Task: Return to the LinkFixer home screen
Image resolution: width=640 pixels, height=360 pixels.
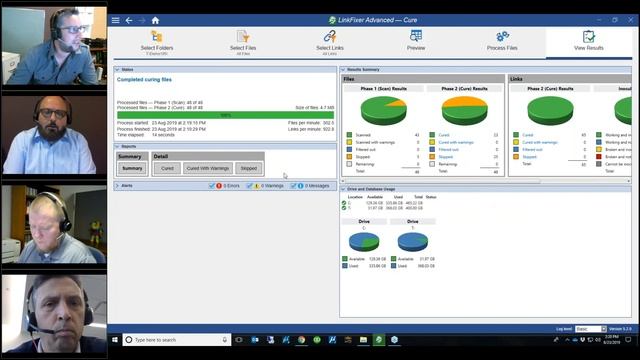Action: click(x=155, y=20)
